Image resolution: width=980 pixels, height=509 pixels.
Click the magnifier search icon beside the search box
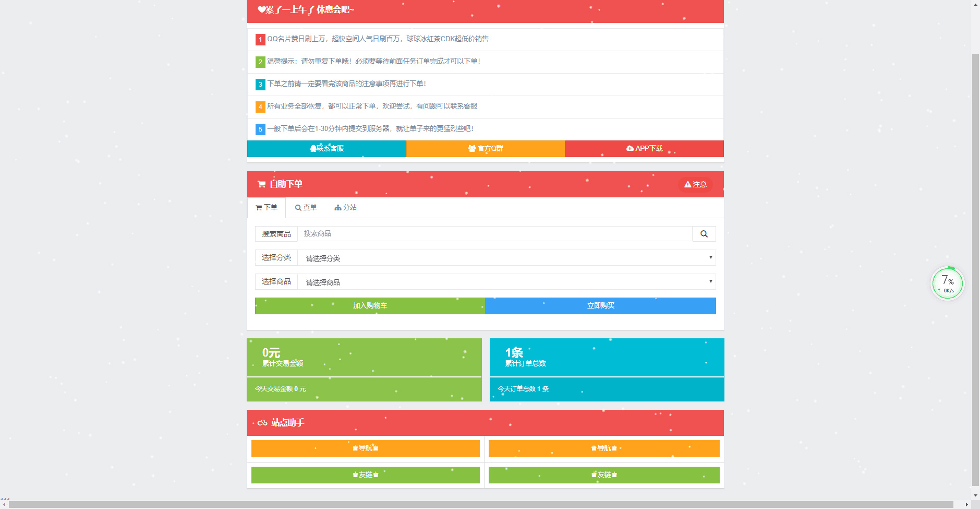point(704,233)
